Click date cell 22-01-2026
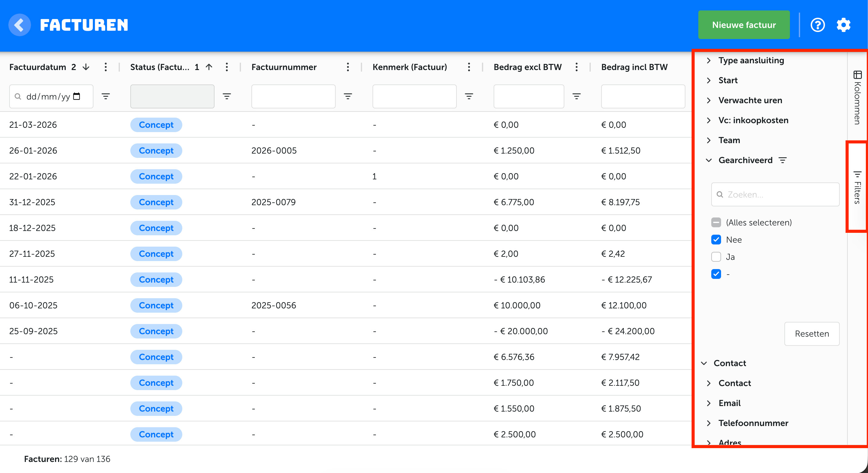 click(x=33, y=176)
